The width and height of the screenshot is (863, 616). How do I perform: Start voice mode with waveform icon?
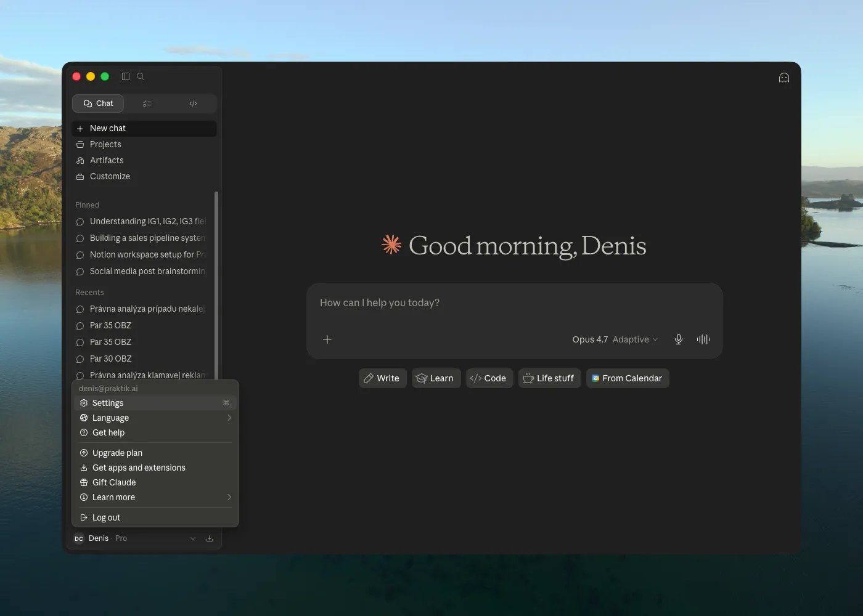tap(703, 339)
